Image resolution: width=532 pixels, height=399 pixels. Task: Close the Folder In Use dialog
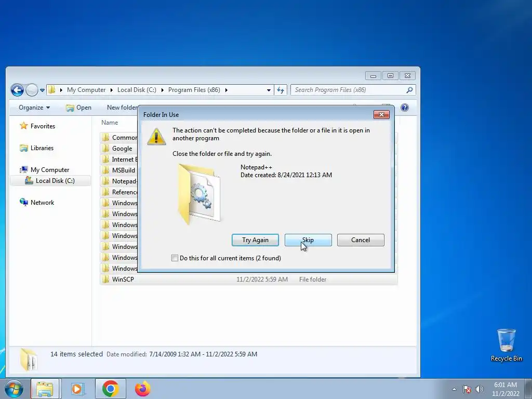(x=381, y=115)
